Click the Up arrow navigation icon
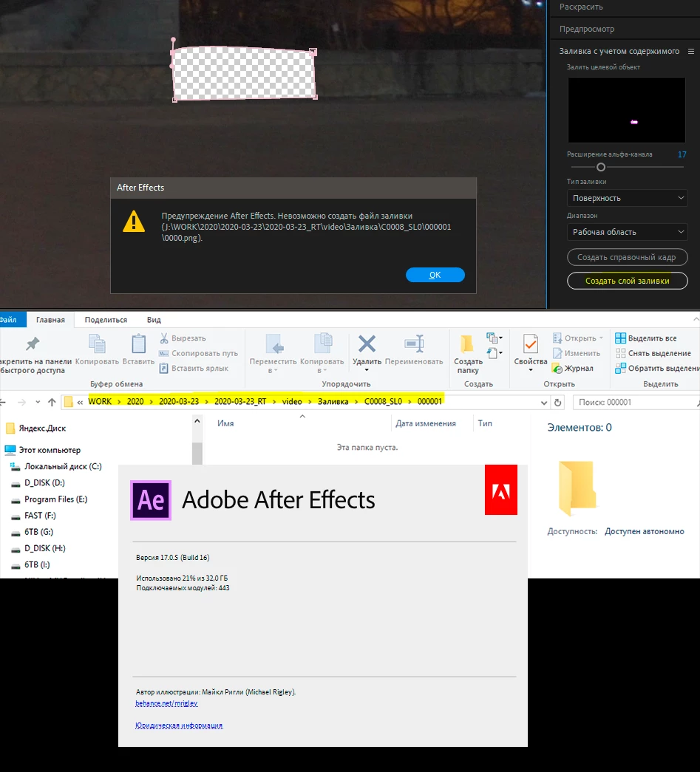 click(x=52, y=402)
